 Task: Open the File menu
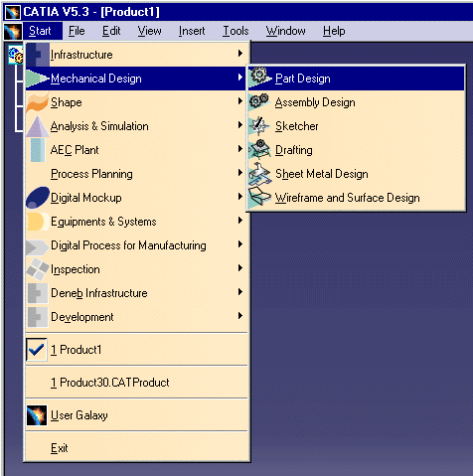click(77, 31)
